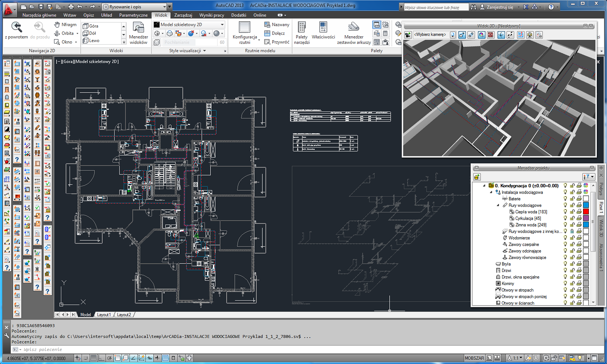Click Zarejestruj się sign-in button

tap(497, 7)
